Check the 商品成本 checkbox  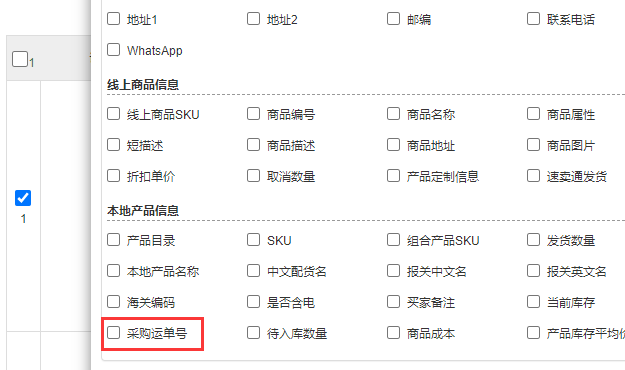pyautogui.click(x=393, y=333)
